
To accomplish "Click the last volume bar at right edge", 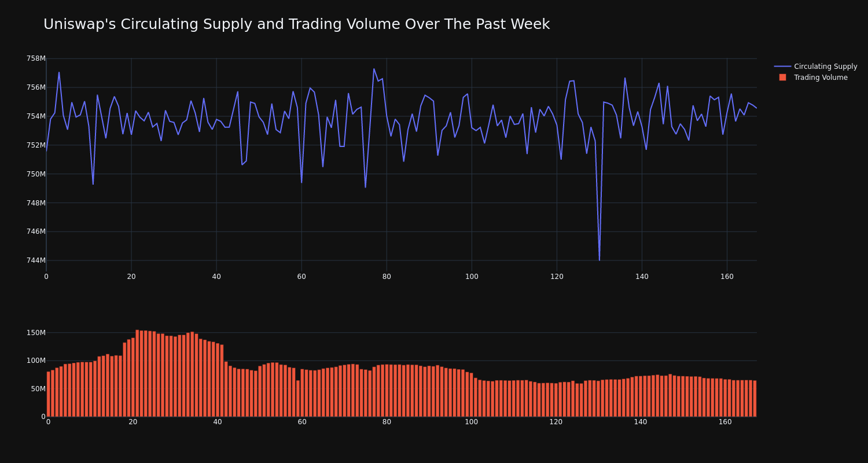I will tap(755, 399).
